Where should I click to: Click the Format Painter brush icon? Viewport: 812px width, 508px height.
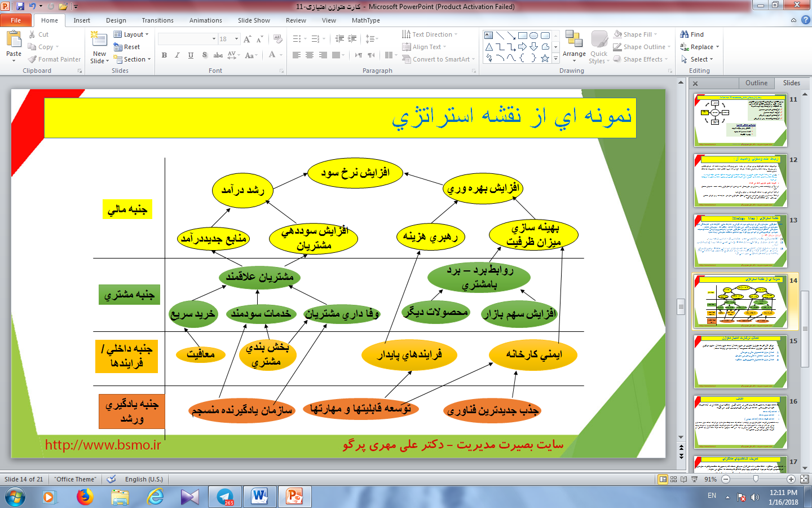point(33,59)
